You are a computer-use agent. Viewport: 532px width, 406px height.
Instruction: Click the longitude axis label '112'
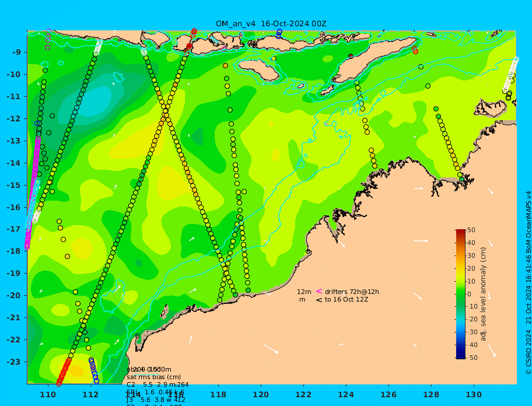click(90, 395)
